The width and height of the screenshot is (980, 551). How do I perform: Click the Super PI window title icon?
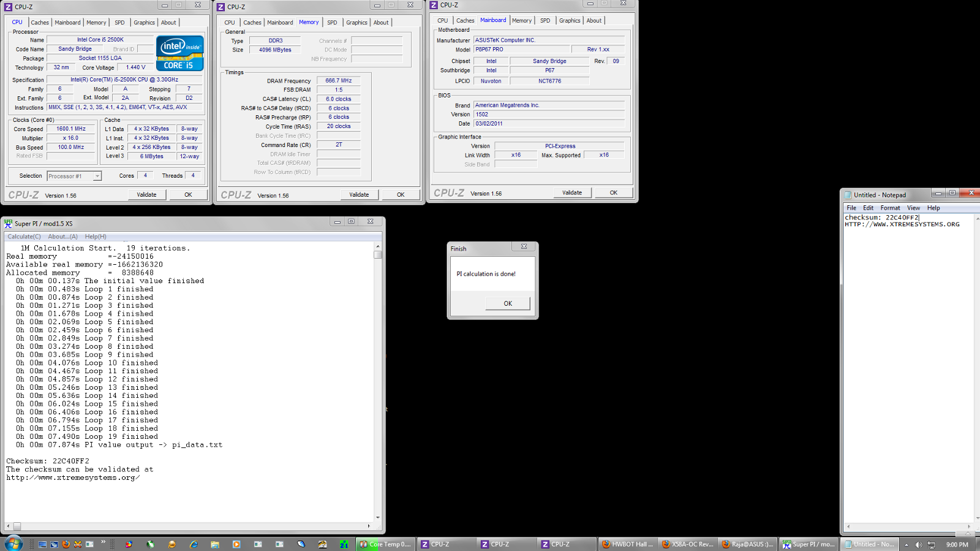[x=9, y=223]
